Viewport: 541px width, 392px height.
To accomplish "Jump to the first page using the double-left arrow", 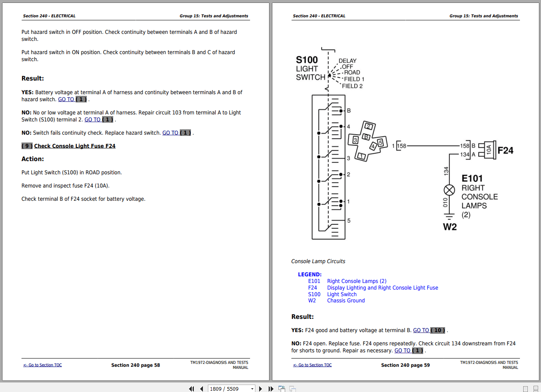I will coord(191,389).
